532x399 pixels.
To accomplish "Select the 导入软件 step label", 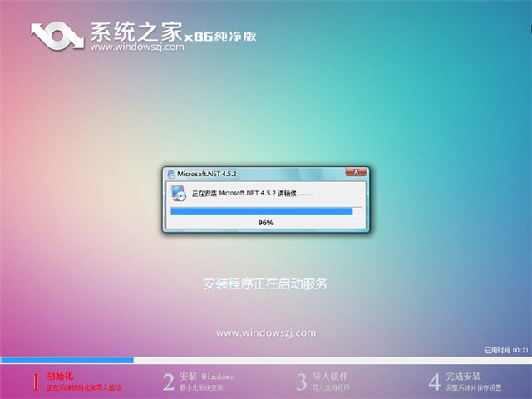I will point(330,377).
